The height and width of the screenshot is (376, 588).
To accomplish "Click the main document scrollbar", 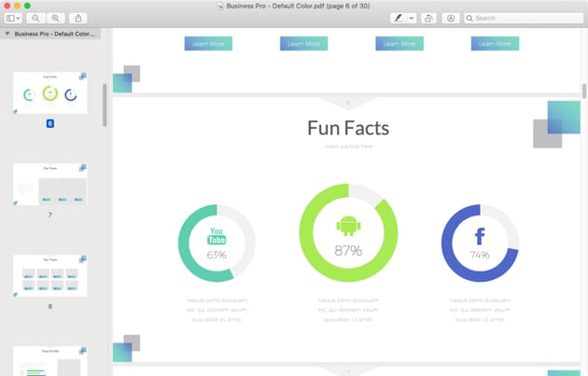I will tap(584, 91).
